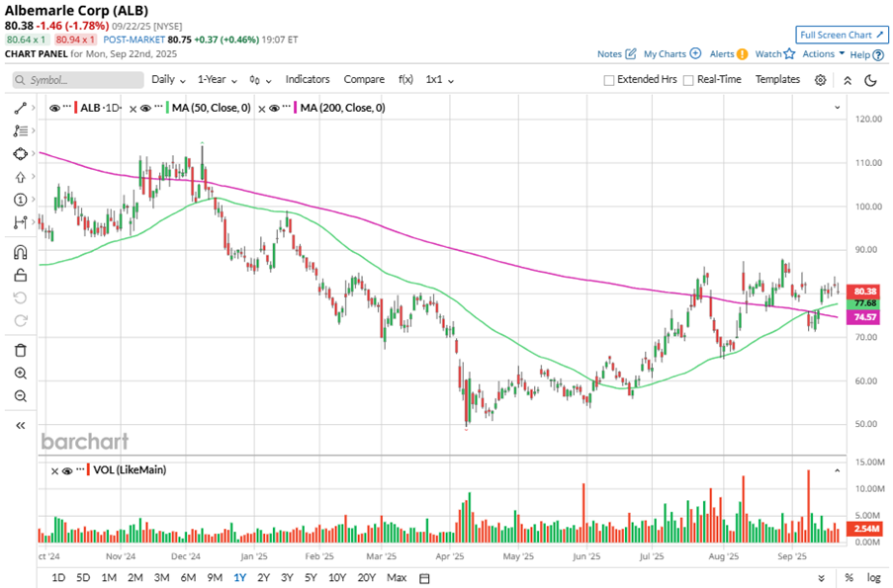Switch to dark mode moon icon

pyautogui.click(x=871, y=80)
